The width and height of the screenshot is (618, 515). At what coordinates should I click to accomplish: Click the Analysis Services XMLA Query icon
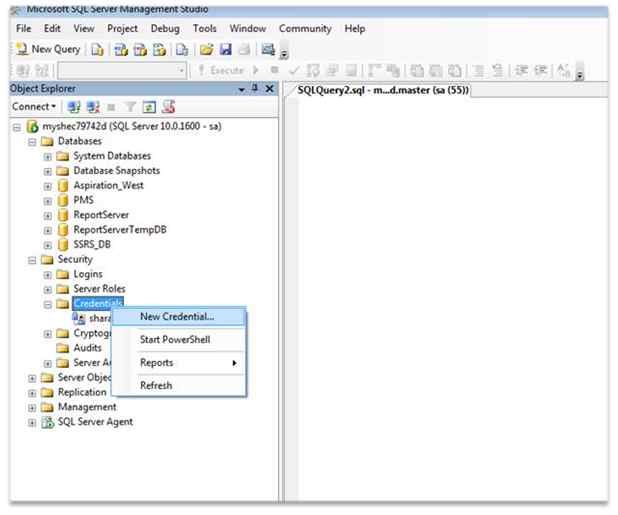click(x=159, y=50)
